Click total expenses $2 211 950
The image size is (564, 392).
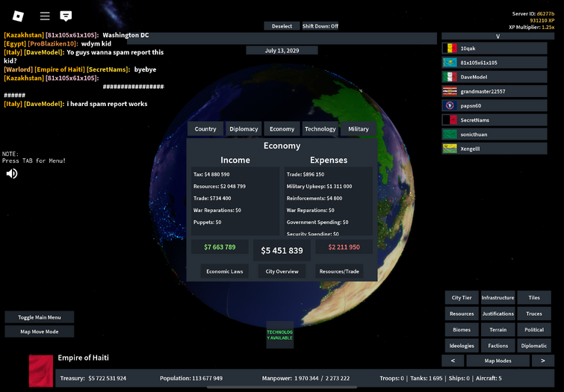point(344,247)
